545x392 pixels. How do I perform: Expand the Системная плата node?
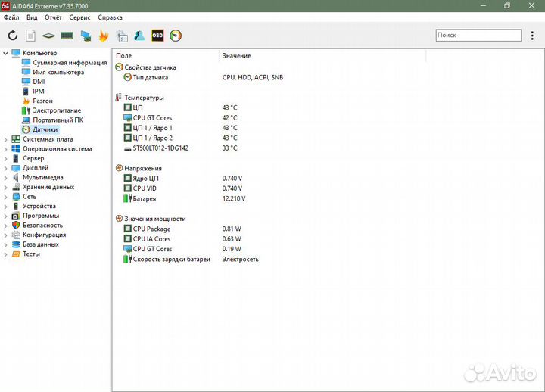pos(5,139)
